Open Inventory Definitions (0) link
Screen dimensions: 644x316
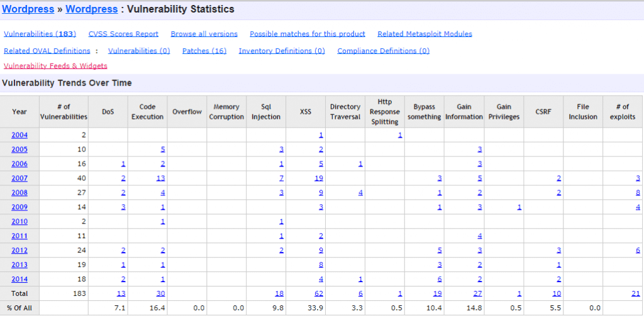tap(282, 51)
